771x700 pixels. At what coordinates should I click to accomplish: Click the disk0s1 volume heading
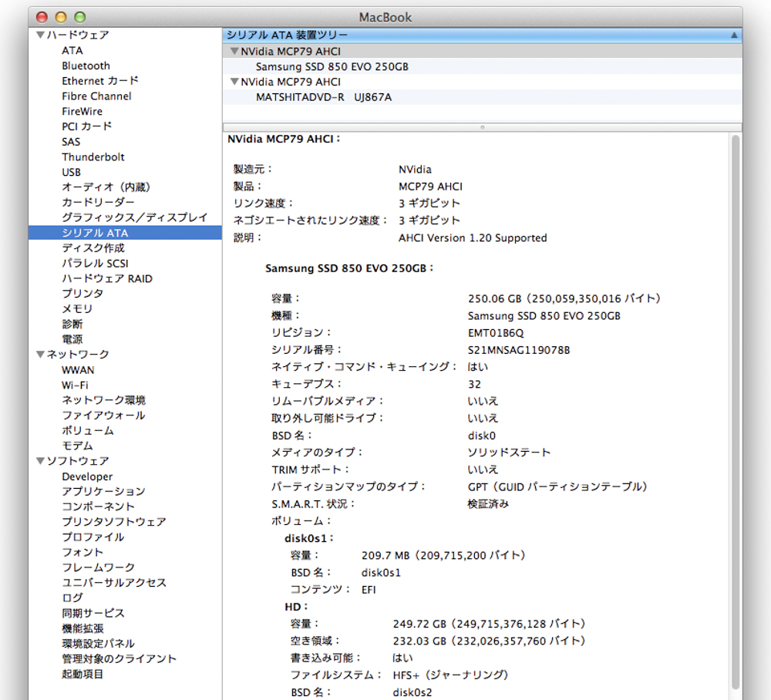click(x=309, y=538)
